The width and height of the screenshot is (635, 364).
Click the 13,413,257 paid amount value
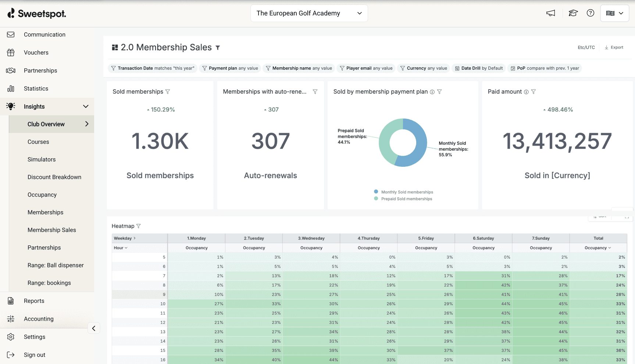point(557,141)
